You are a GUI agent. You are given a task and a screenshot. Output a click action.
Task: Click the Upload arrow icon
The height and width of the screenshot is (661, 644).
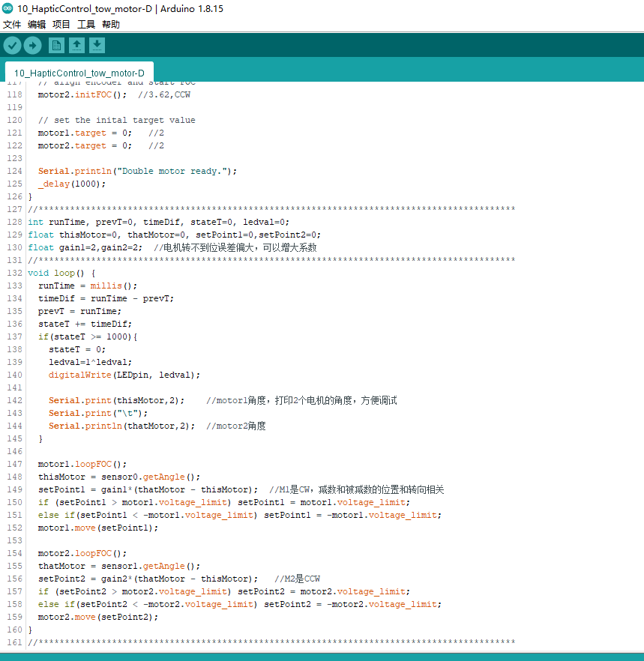pos(32,45)
